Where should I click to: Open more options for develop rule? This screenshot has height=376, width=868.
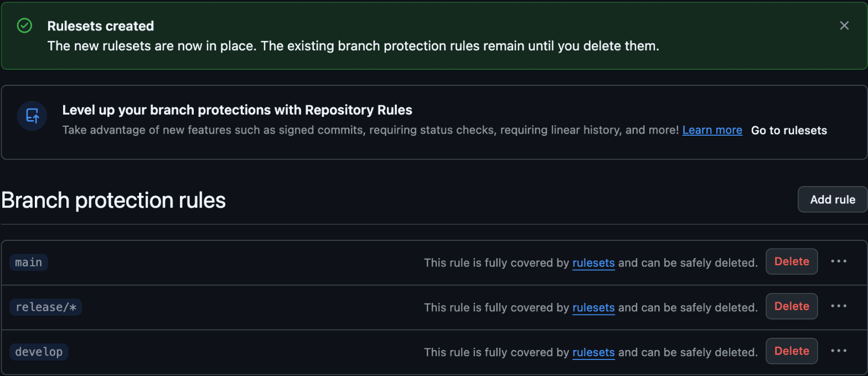click(839, 351)
